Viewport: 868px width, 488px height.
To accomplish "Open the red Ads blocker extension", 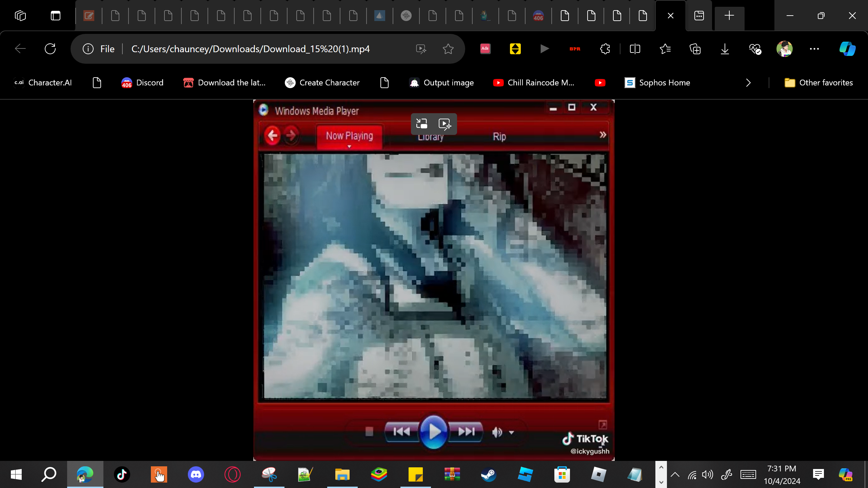I will (x=485, y=49).
